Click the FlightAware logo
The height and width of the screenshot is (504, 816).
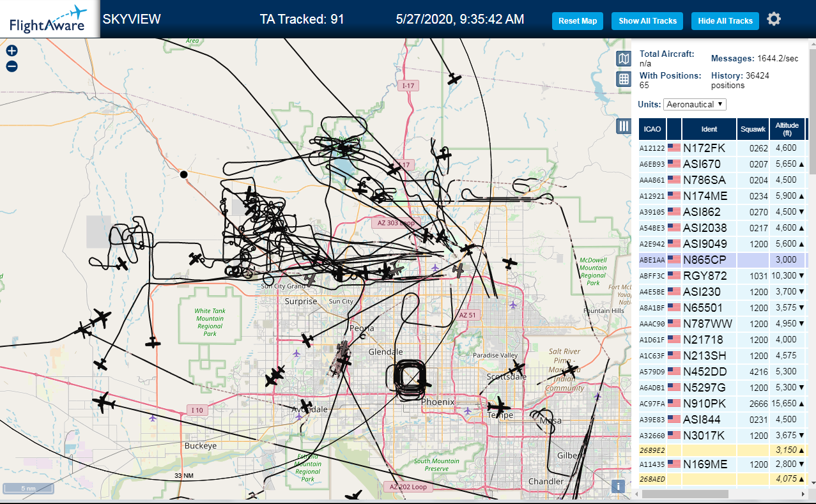point(49,19)
